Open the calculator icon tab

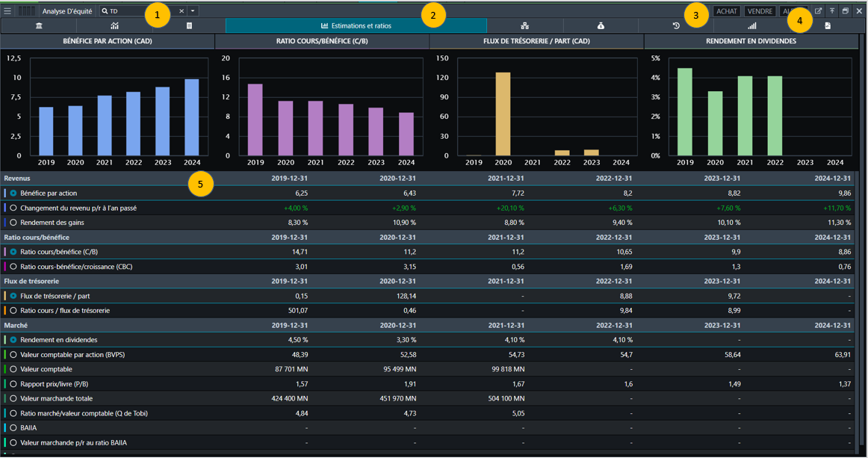tap(189, 26)
